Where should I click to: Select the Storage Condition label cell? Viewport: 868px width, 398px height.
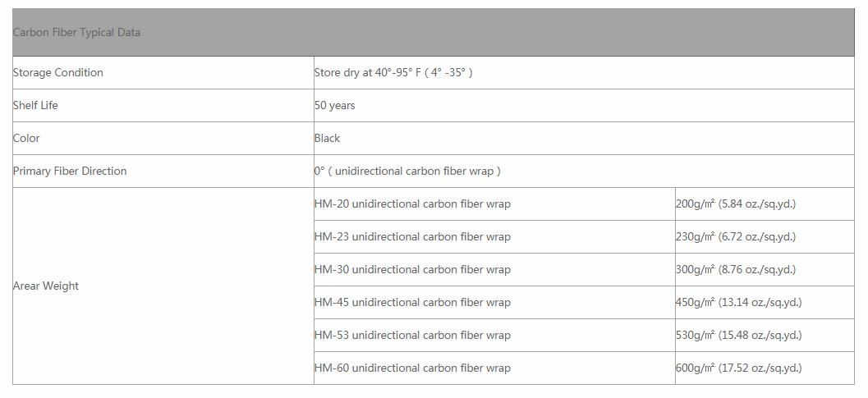click(x=58, y=73)
